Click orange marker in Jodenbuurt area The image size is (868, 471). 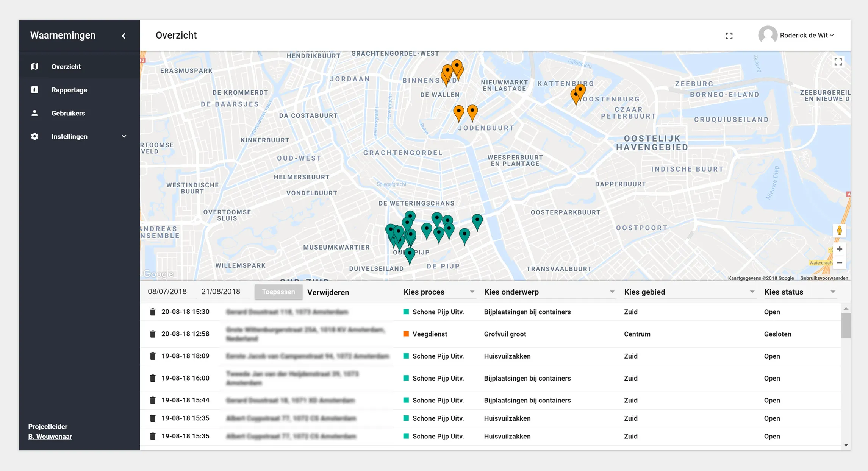[x=472, y=111]
